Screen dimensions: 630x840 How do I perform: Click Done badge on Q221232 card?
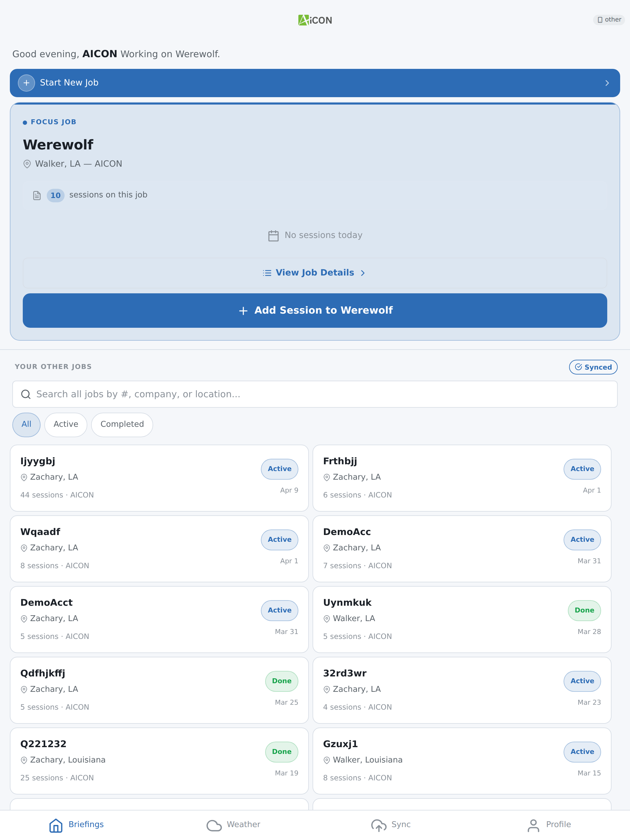pos(281,751)
